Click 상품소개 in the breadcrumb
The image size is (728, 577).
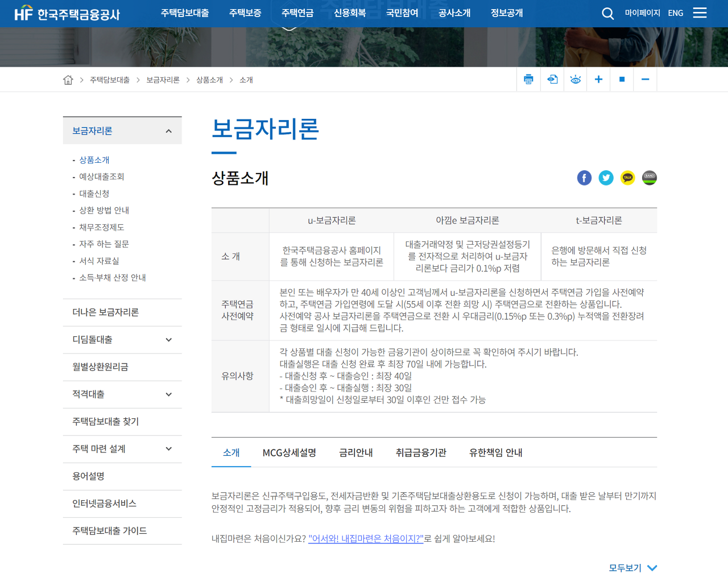coord(209,80)
